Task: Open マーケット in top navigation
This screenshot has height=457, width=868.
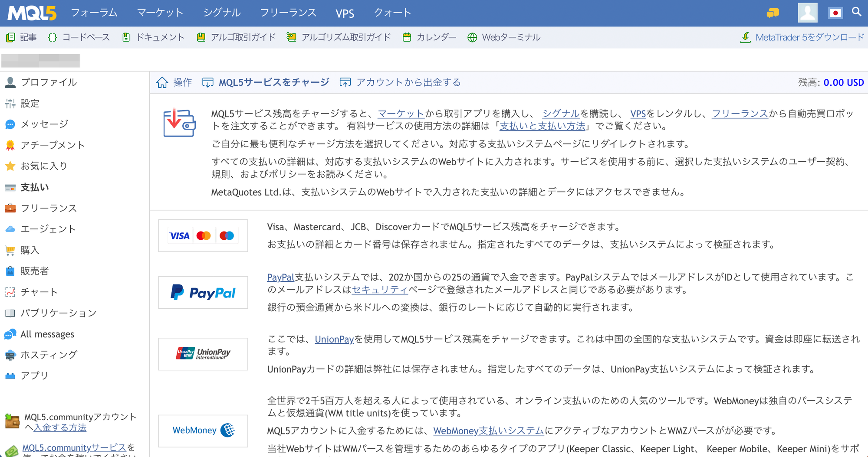Action: coord(161,13)
